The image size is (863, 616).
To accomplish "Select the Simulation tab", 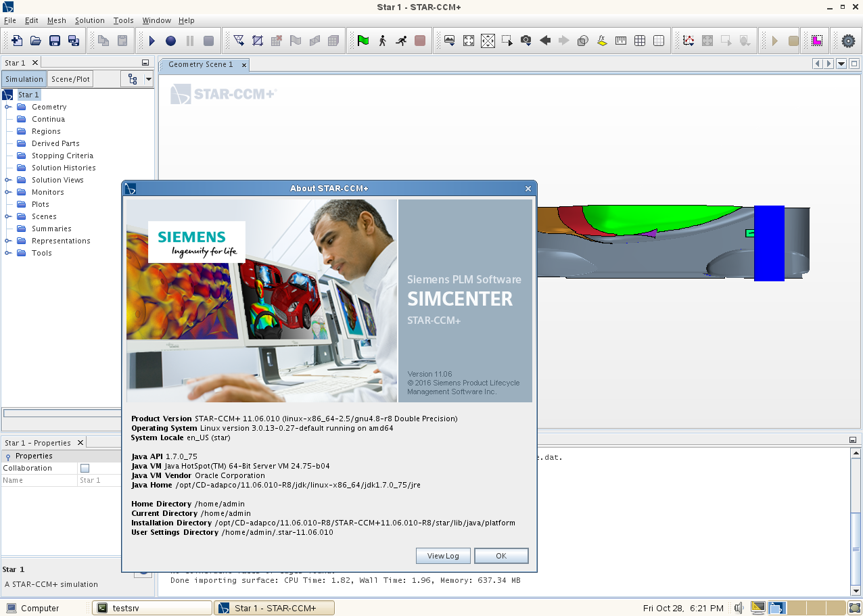I will (x=24, y=79).
